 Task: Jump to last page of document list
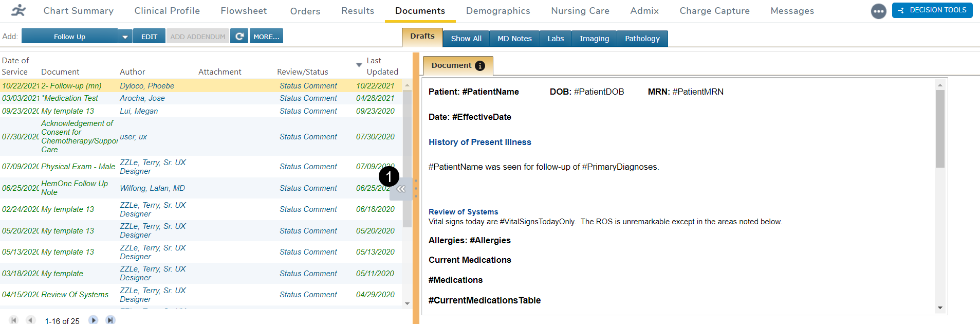point(110,320)
